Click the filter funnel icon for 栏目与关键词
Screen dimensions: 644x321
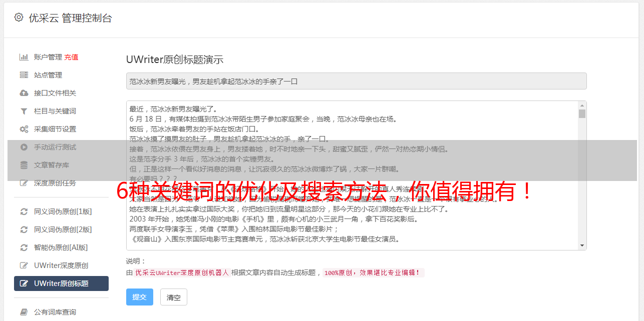[x=24, y=111]
